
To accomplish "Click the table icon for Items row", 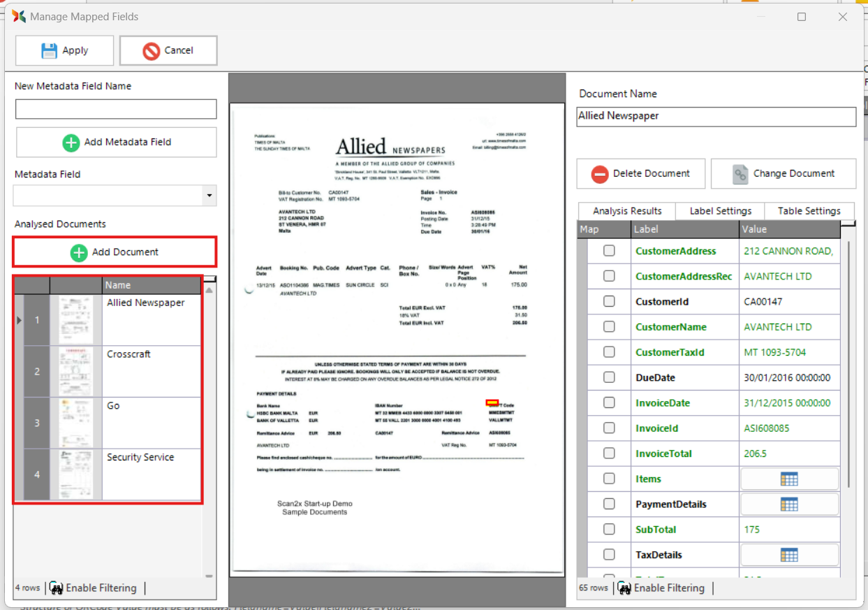I will click(789, 479).
